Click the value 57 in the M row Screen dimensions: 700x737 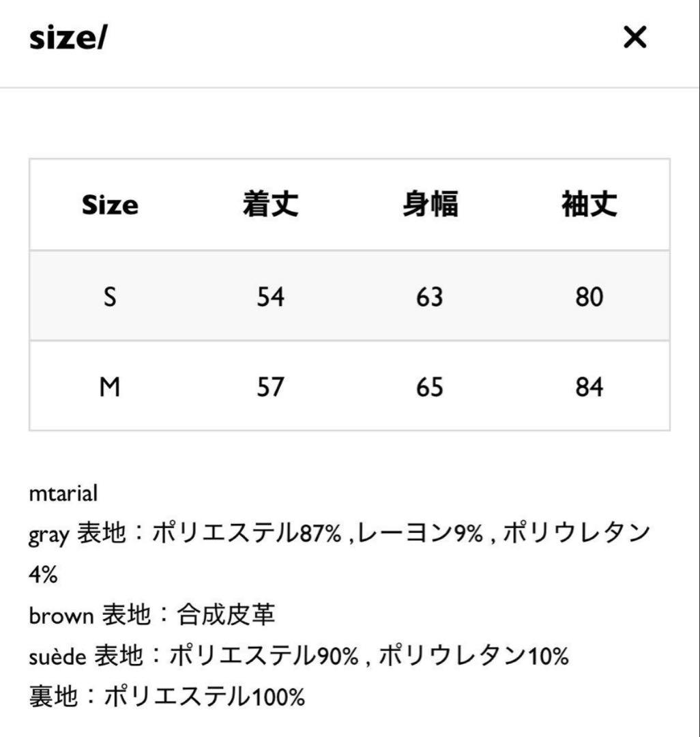(271, 386)
